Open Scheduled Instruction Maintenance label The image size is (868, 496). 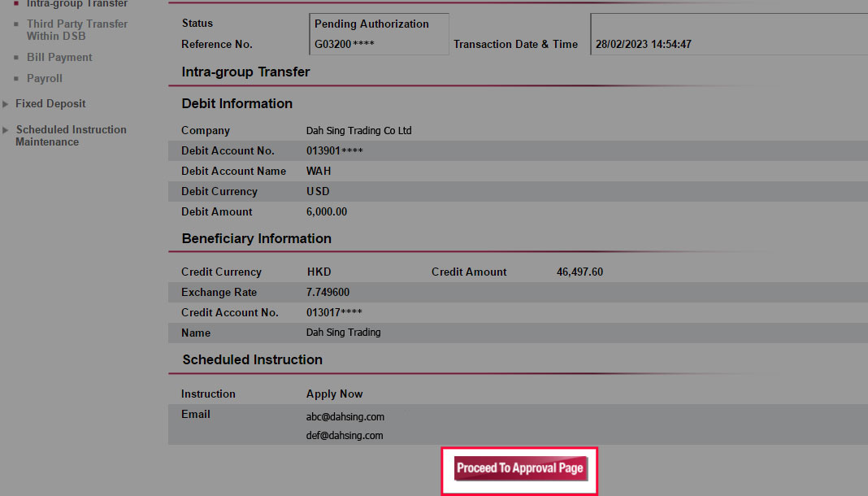tap(71, 136)
